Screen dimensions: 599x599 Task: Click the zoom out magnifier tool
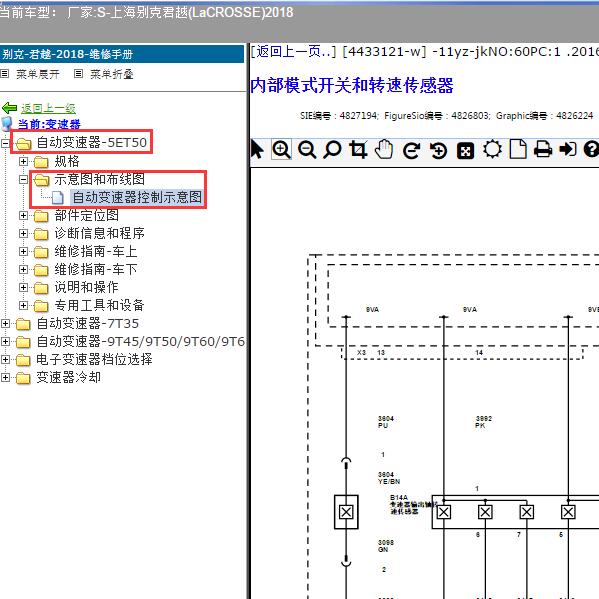tap(307, 149)
